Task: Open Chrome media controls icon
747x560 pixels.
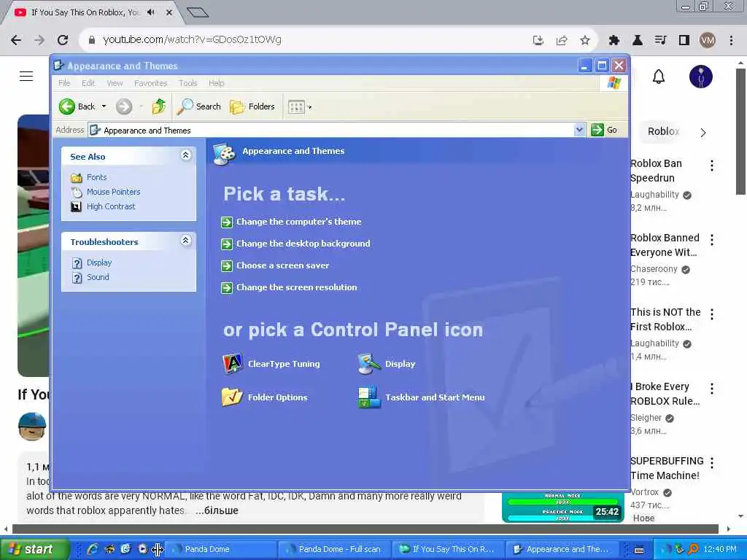Action: [x=660, y=41]
